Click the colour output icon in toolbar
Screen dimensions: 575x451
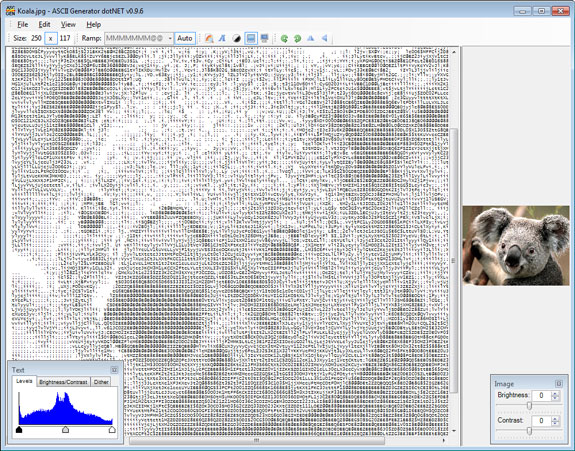click(209, 38)
